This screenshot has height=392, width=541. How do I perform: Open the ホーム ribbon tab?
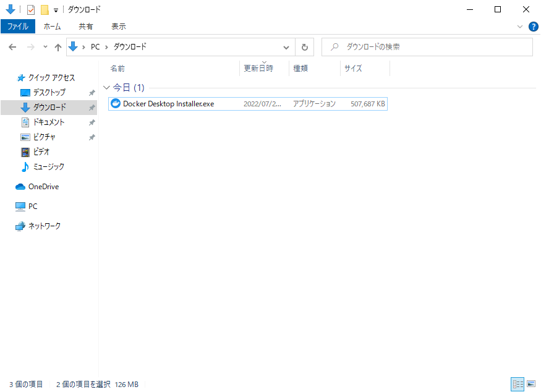(52, 26)
